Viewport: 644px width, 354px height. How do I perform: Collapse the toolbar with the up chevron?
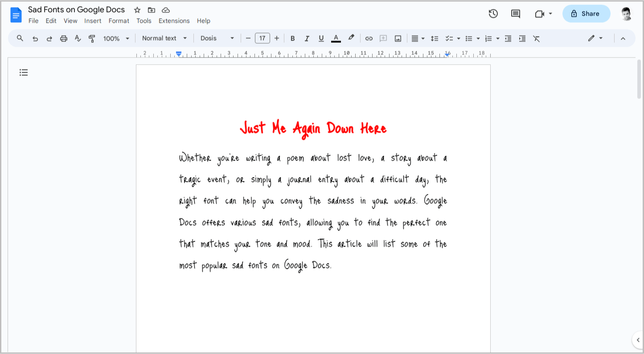click(623, 39)
